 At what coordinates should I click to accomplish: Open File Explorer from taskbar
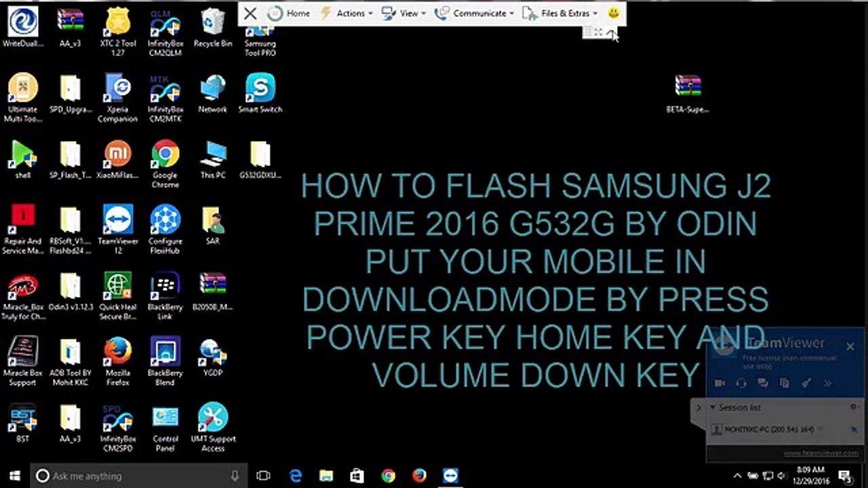click(x=326, y=476)
